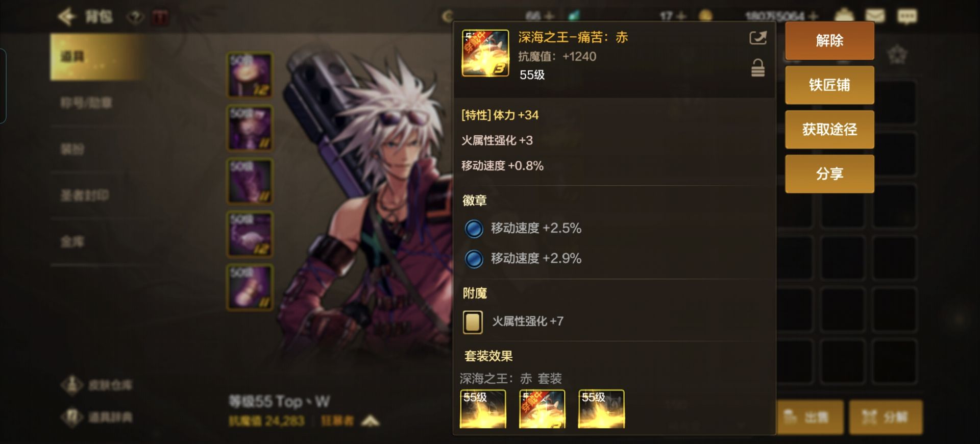Open the chat bubble icon
Image resolution: width=980 pixels, height=444 pixels.
pos(907,16)
